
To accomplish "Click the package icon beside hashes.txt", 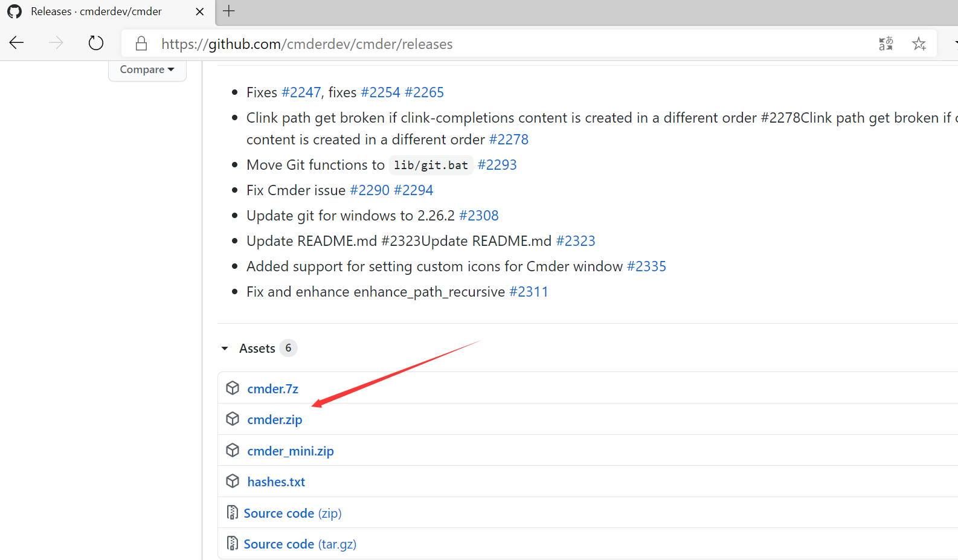I will click(x=233, y=481).
